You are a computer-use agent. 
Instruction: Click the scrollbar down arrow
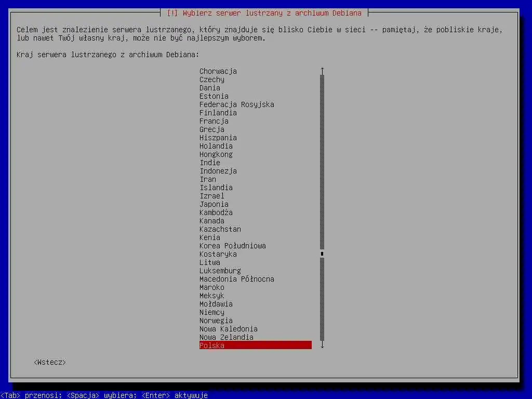322,345
